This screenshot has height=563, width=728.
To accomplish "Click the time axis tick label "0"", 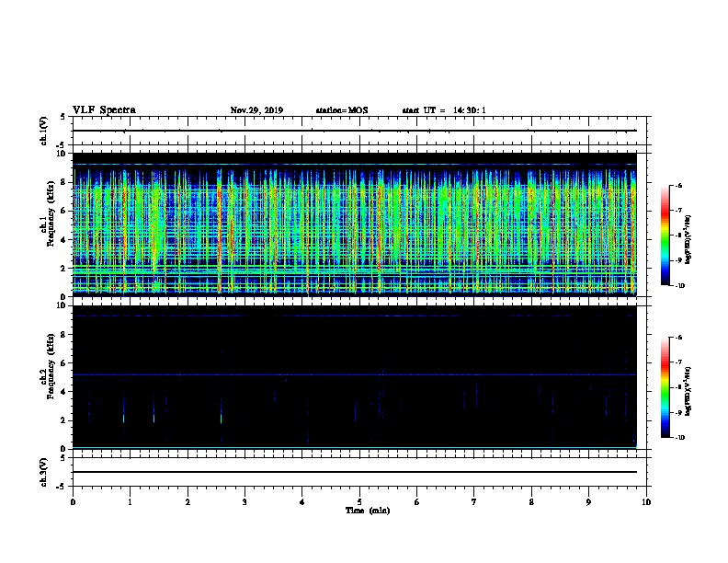I will (x=73, y=502).
